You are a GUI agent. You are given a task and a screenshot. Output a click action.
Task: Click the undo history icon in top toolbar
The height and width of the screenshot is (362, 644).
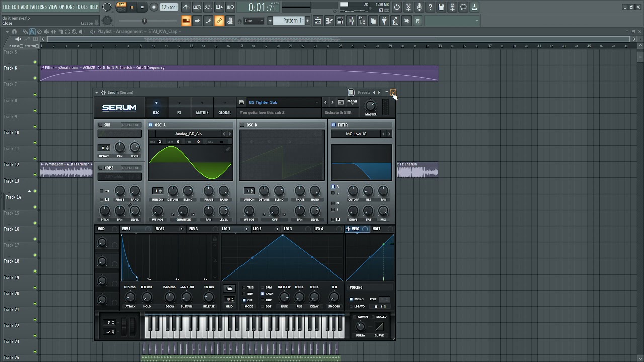coord(397,7)
